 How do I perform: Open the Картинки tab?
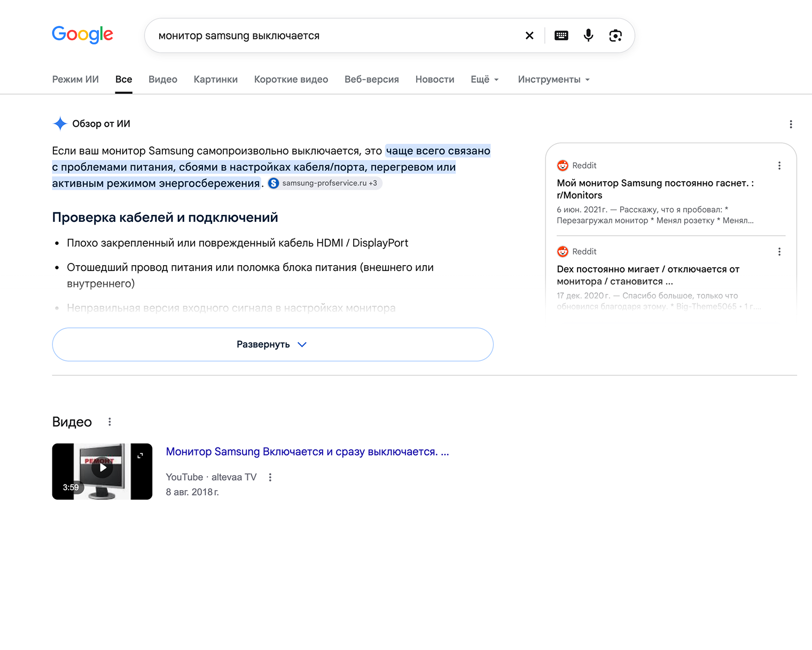tap(216, 79)
